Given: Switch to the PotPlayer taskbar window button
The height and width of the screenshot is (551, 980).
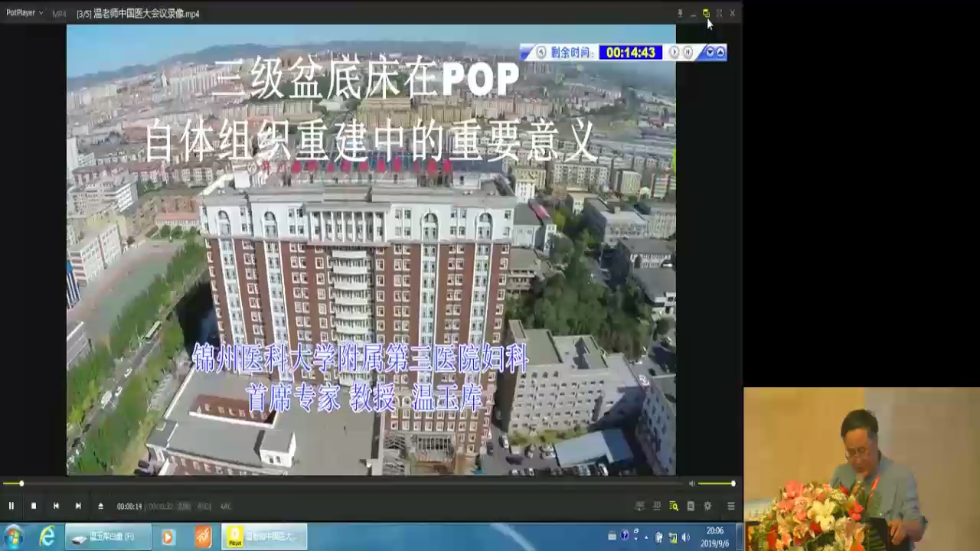Looking at the screenshot, I should click(x=264, y=536).
